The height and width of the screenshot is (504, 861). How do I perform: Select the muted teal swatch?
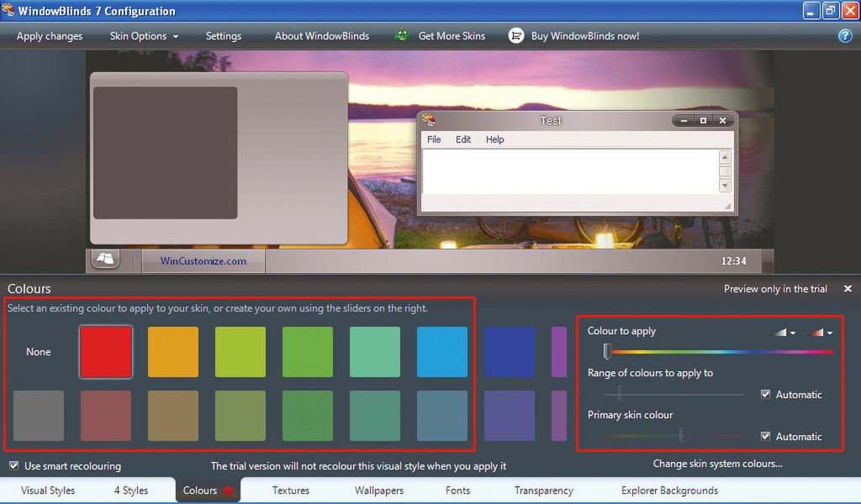(375, 416)
